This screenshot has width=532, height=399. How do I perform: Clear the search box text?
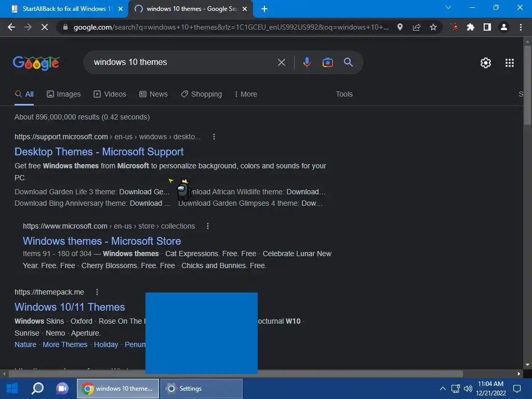pyautogui.click(x=281, y=62)
